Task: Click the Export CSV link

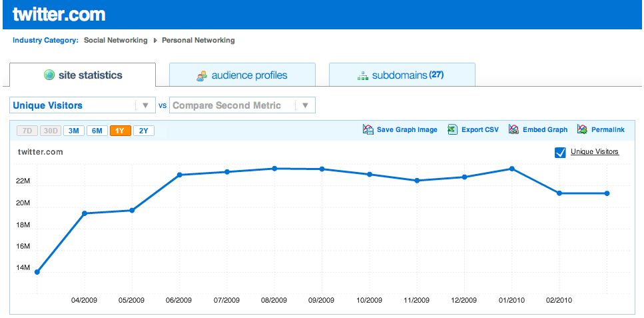Action: (480, 129)
